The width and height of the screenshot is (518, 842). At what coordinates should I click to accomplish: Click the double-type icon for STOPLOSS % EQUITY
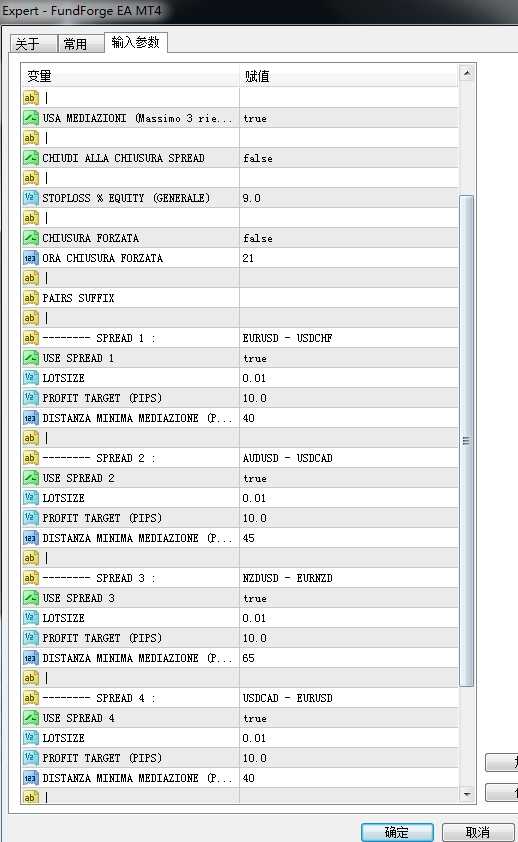coord(31,198)
